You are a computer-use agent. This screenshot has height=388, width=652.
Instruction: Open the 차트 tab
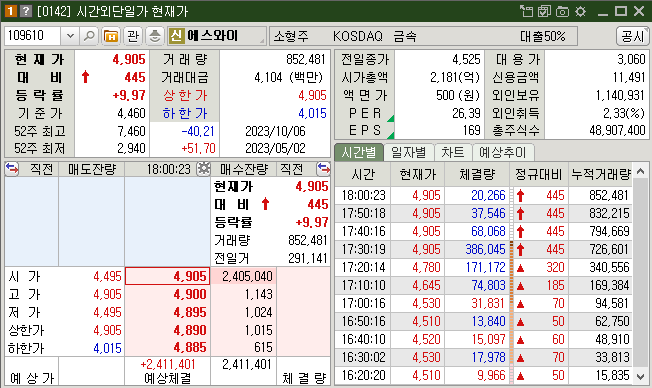[x=452, y=152]
